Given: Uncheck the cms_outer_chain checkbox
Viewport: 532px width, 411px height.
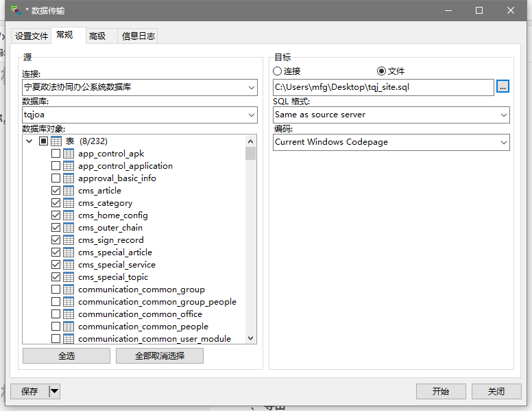Looking at the screenshot, I should pos(56,228).
